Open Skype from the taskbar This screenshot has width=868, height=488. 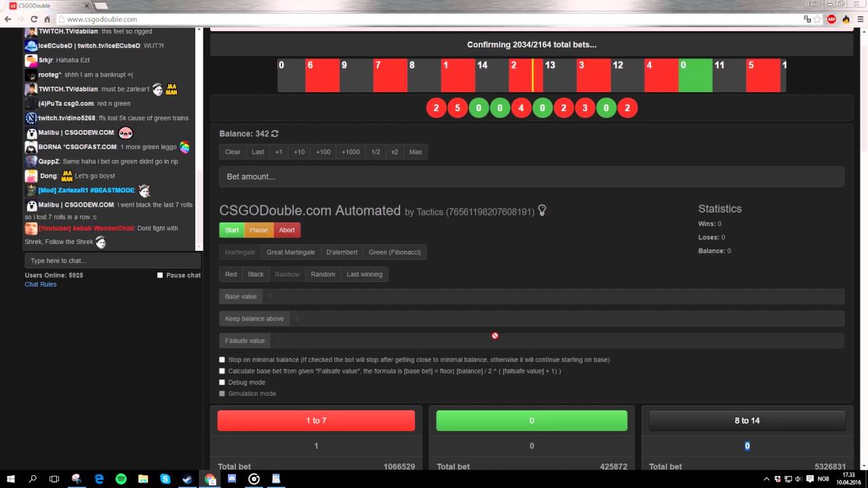pos(165,479)
